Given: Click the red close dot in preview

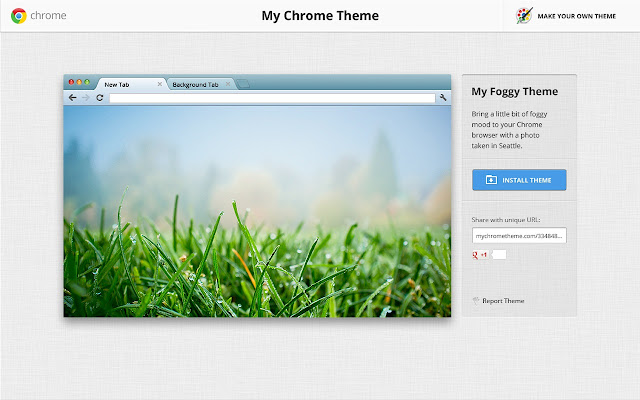Looking at the screenshot, I should point(71,82).
